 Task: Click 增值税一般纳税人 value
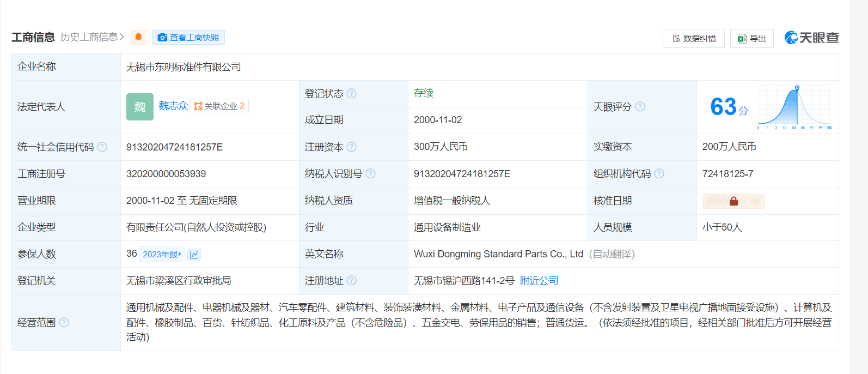coord(452,201)
